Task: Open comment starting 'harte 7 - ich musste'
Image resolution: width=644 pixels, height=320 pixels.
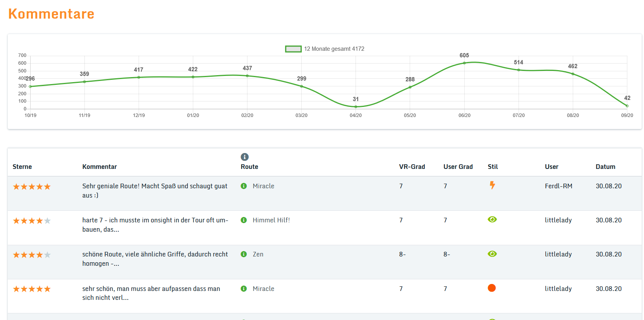Action: 155,225
